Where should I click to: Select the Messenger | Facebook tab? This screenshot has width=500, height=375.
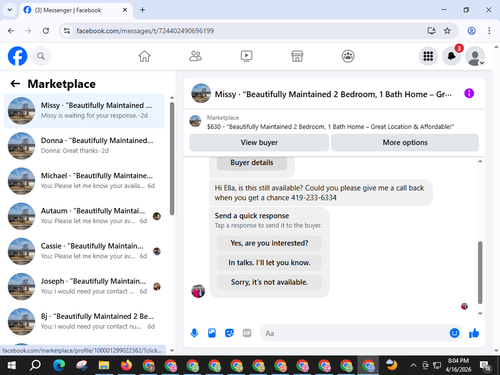point(76,10)
